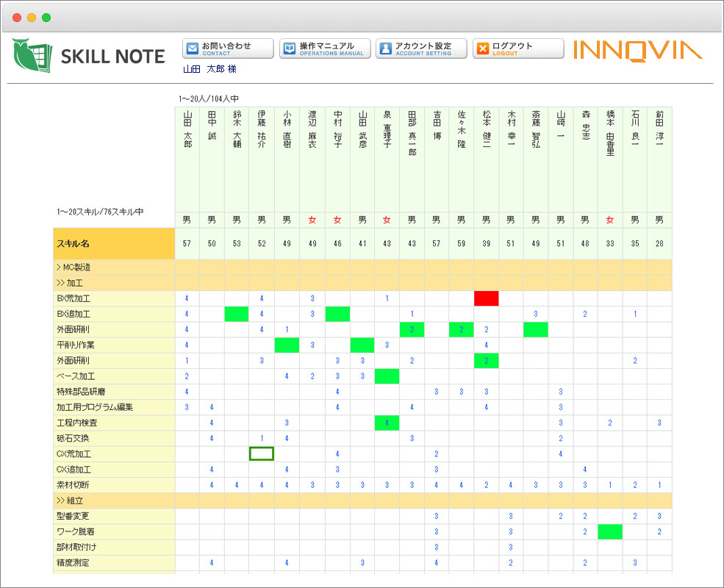Click the CONTACT button in the toolbar
The height and width of the screenshot is (588, 724).
[x=227, y=49]
